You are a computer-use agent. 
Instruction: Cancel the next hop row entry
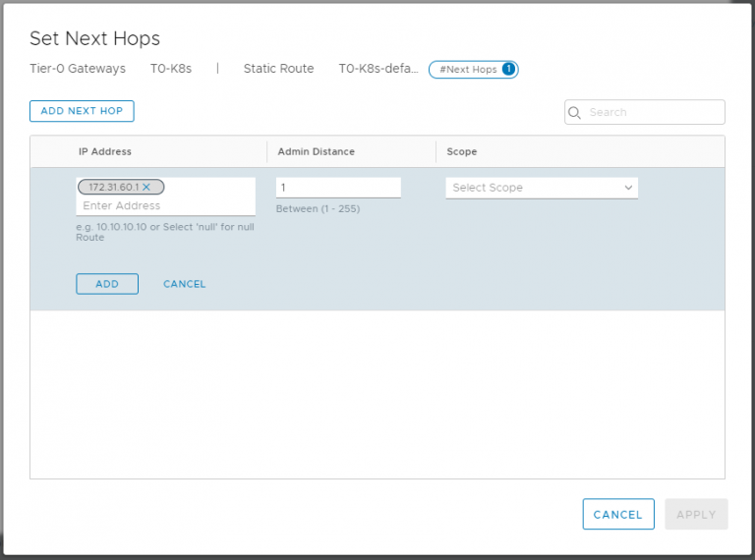click(185, 284)
